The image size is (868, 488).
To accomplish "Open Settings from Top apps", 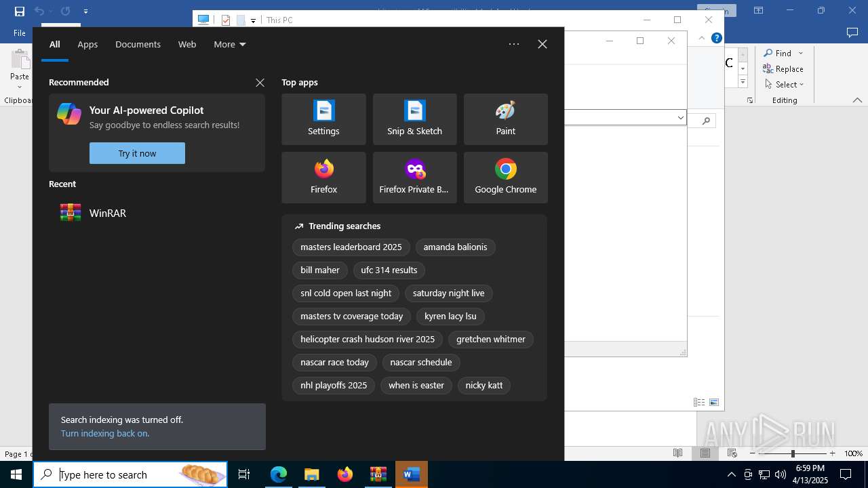I will (x=323, y=119).
